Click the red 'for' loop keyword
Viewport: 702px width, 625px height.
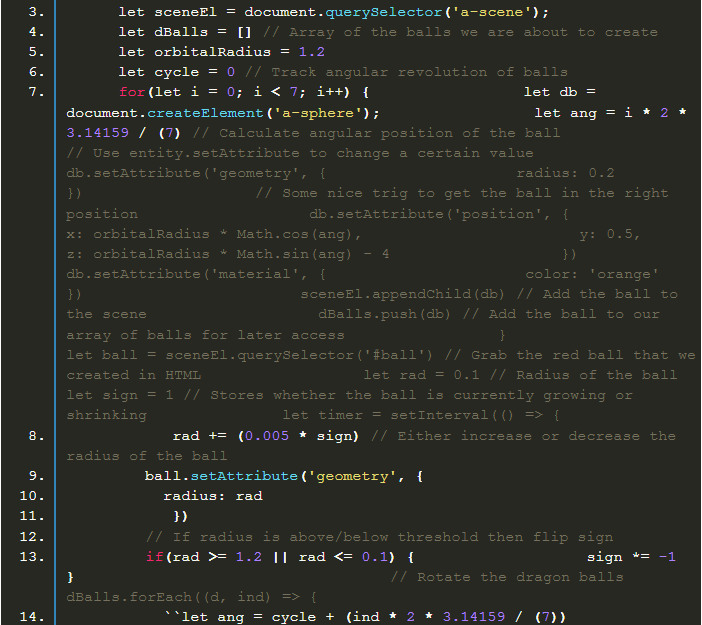click(x=132, y=92)
